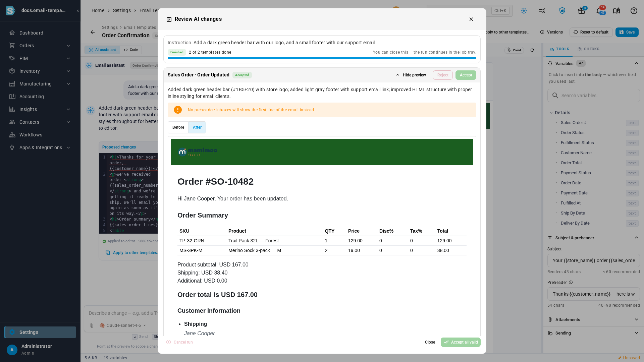Open the Ctrl+K search field
The image size is (644, 362).
469,11
